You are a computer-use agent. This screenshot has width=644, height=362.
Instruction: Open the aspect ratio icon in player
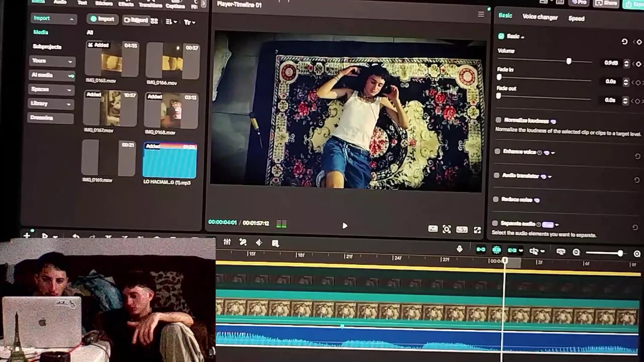click(x=461, y=230)
